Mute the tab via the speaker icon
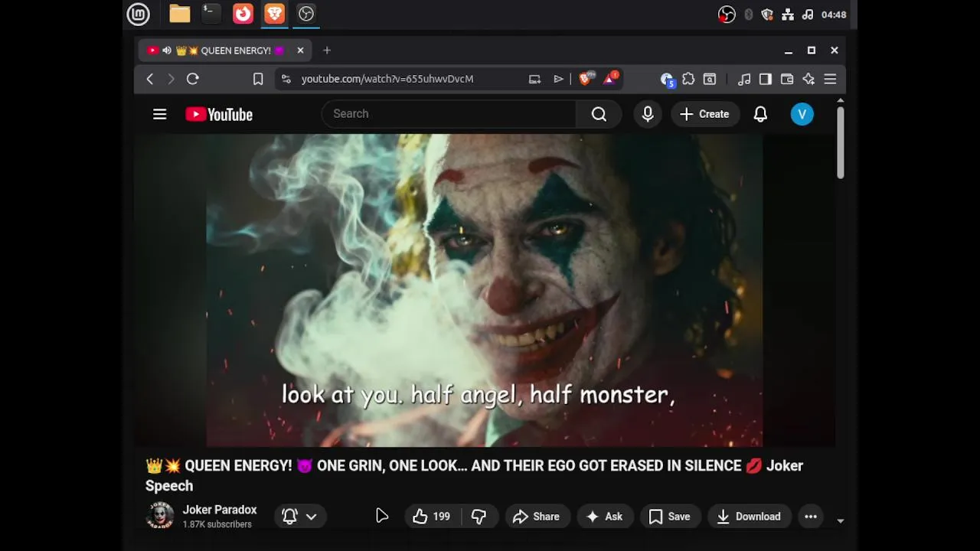Screen dimensions: 980x551 pos(167,51)
